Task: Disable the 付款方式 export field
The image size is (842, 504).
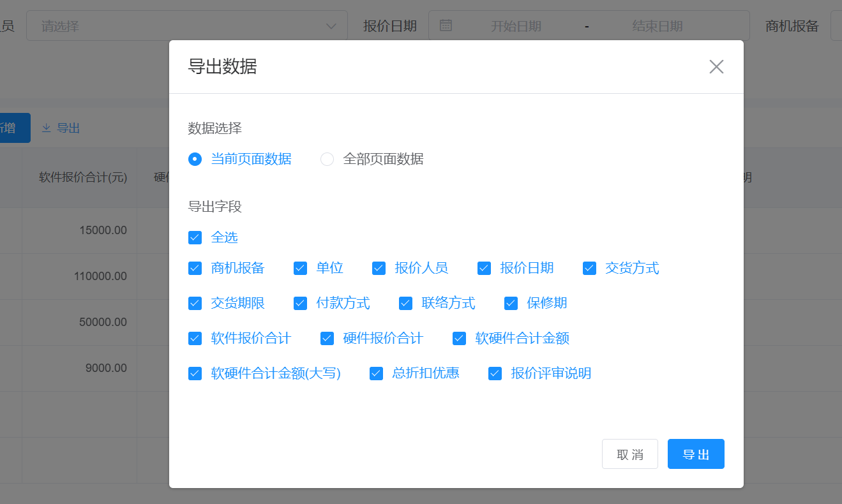Action: coord(301,304)
